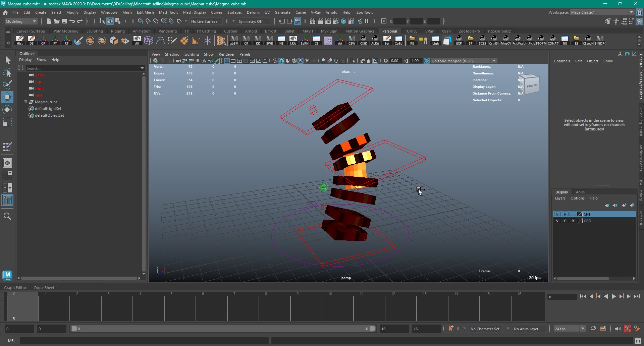Image resolution: width=644 pixels, height=346 pixels.
Task: Open viewport Shading menu
Action: 172,54
